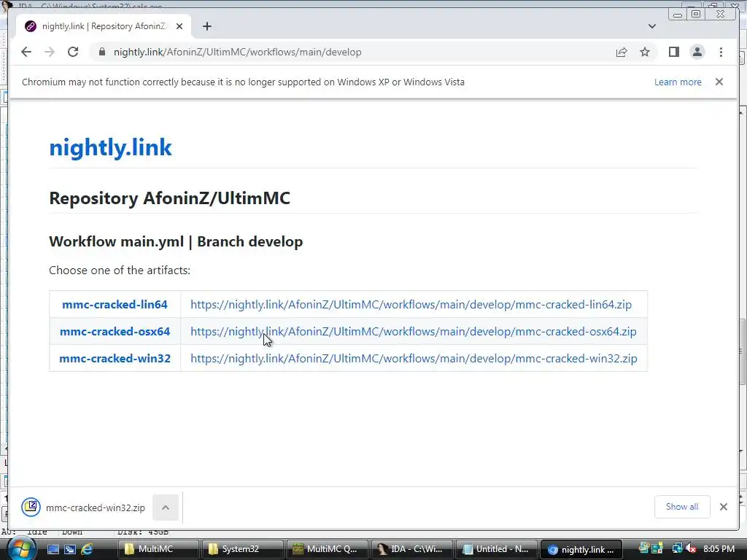Click the address bar URL
Screen dimensions: 747x560
(237, 52)
